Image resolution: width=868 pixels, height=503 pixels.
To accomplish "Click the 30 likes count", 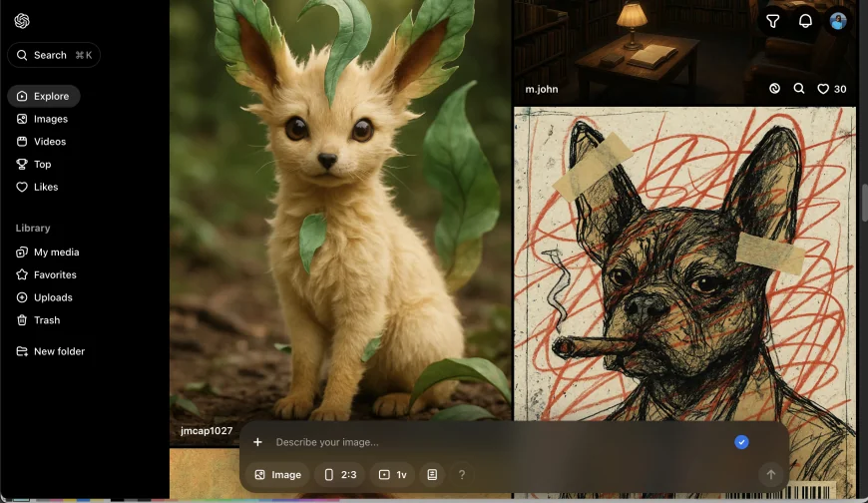I will tap(840, 89).
